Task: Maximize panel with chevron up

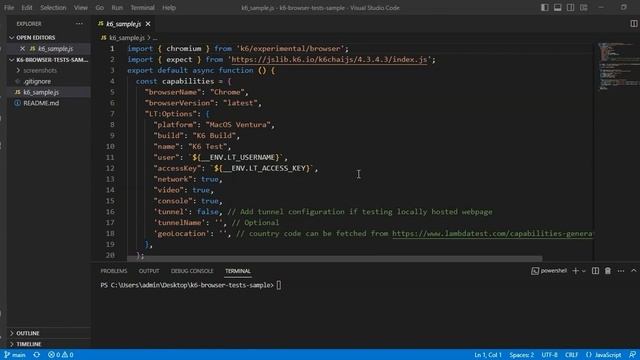Action: point(633,271)
